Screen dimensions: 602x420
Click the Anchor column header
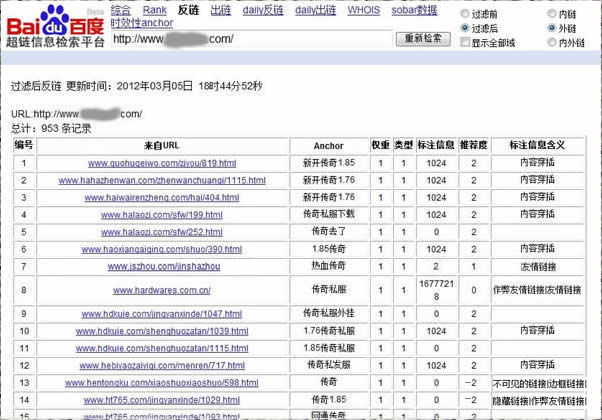pyautogui.click(x=329, y=146)
